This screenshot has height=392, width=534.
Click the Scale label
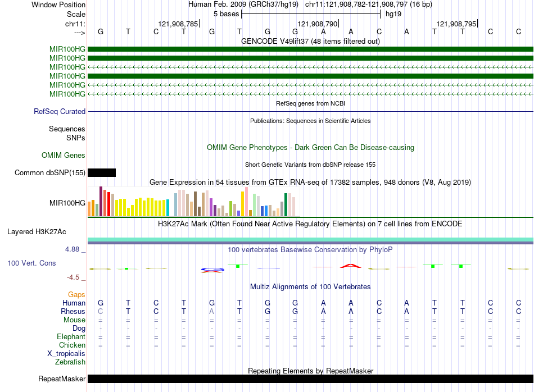(x=76, y=14)
